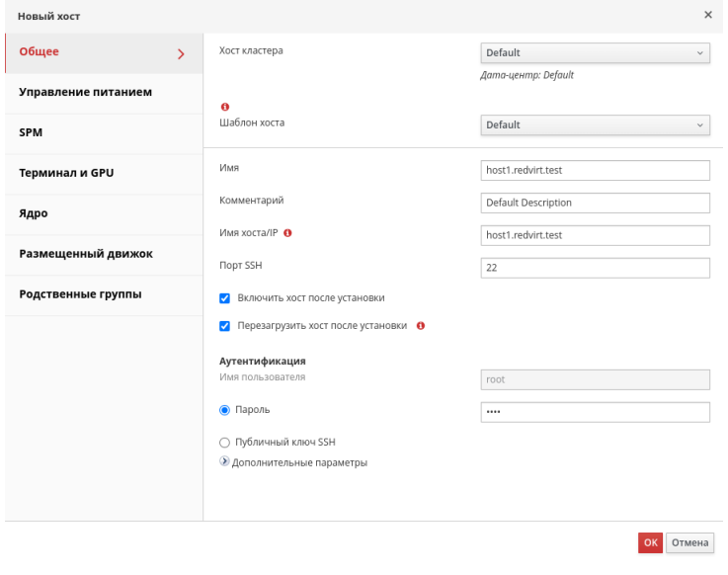Viewport: 728px width, 575px height.
Task: Click info icon beside Перезагрузить хост после установки
Action: 421,326
